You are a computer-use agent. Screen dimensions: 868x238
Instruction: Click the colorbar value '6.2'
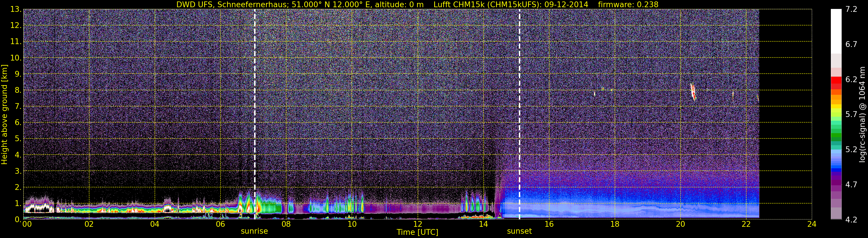click(x=851, y=80)
